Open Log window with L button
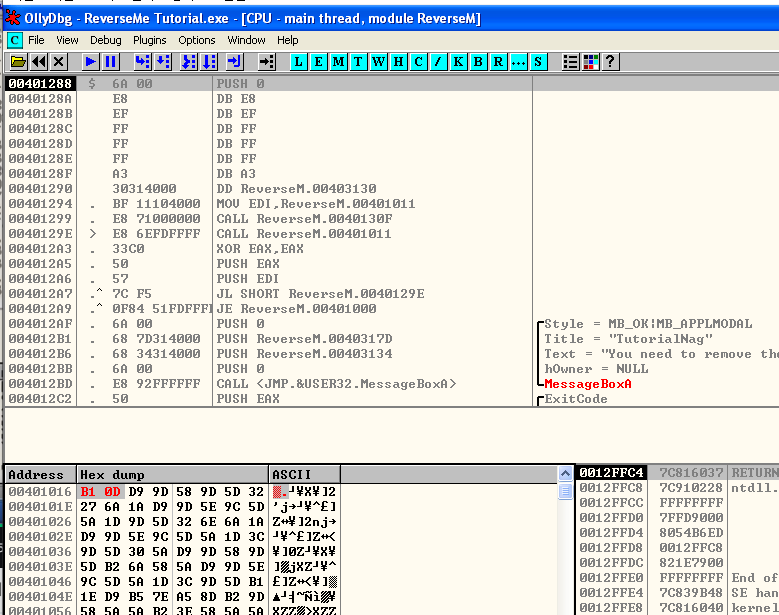The width and height of the screenshot is (779, 615). click(x=299, y=62)
